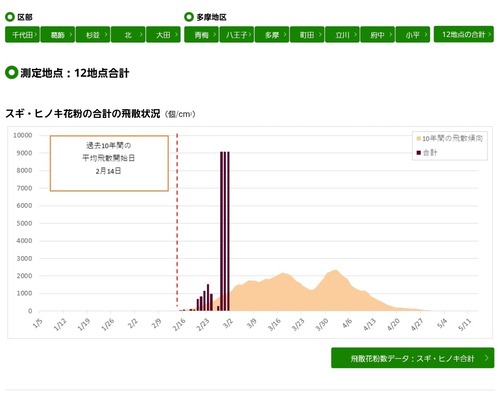
Task: Click the 5/11 x-axis date label
Action: [x=465, y=324]
